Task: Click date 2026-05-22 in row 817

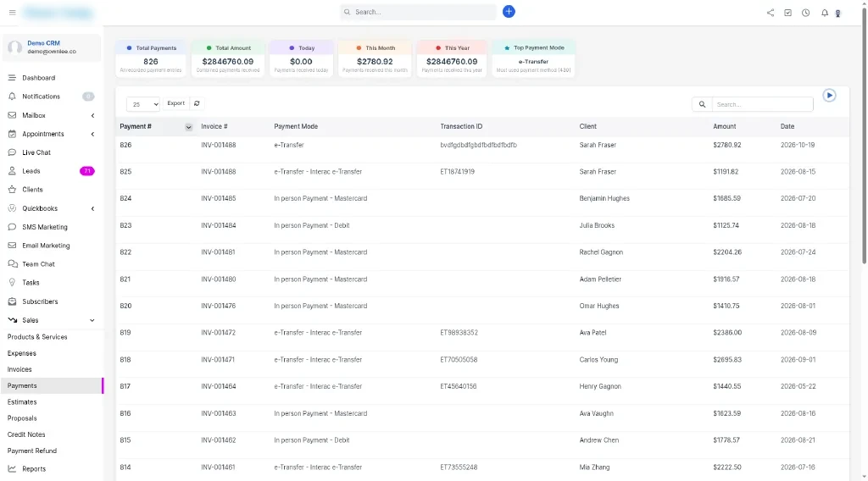Action: click(x=798, y=386)
